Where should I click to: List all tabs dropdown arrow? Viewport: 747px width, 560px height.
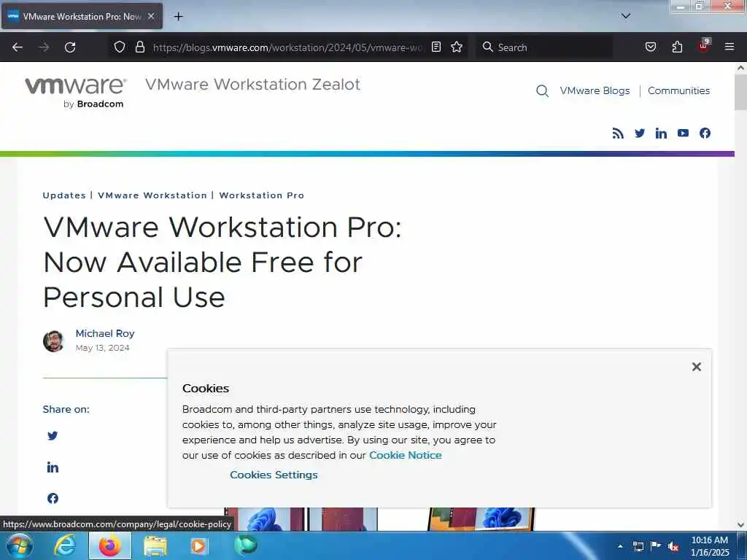(x=626, y=16)
